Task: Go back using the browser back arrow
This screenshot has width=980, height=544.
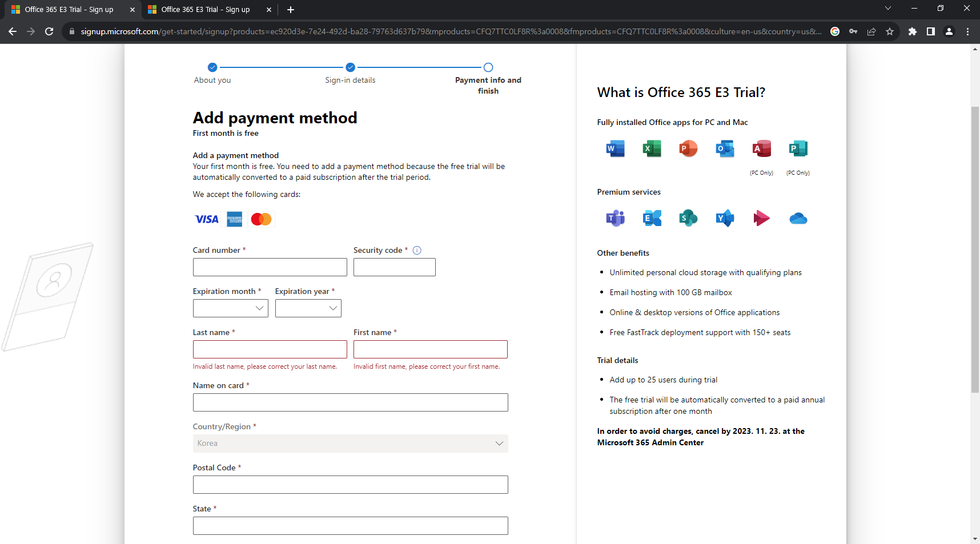Action: pyautogui.click(x=13, y=31)
